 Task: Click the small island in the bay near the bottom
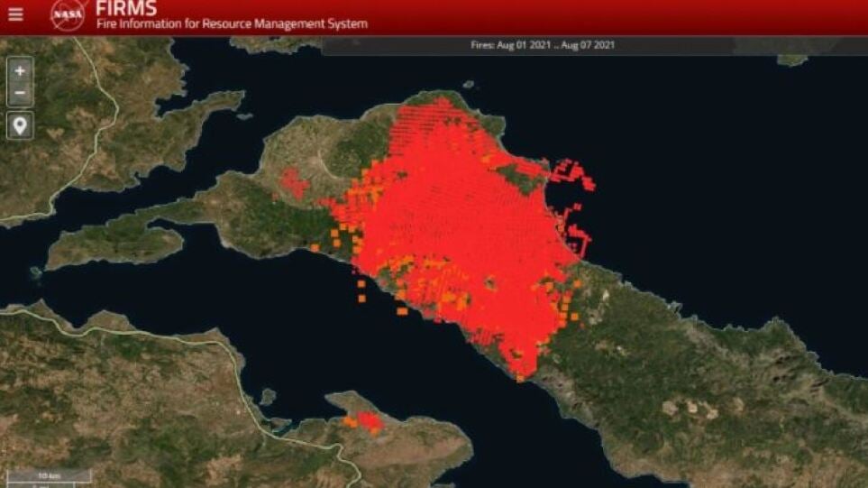coord(267,395)
